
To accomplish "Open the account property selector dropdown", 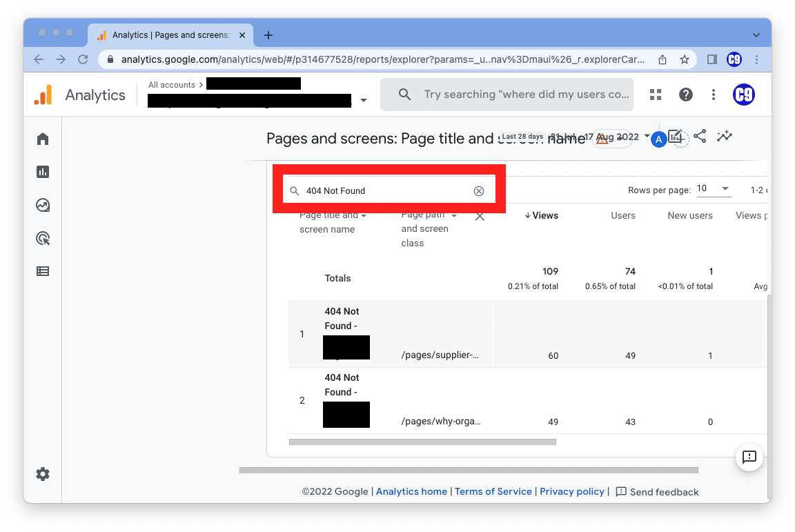I will click(364, 101).
